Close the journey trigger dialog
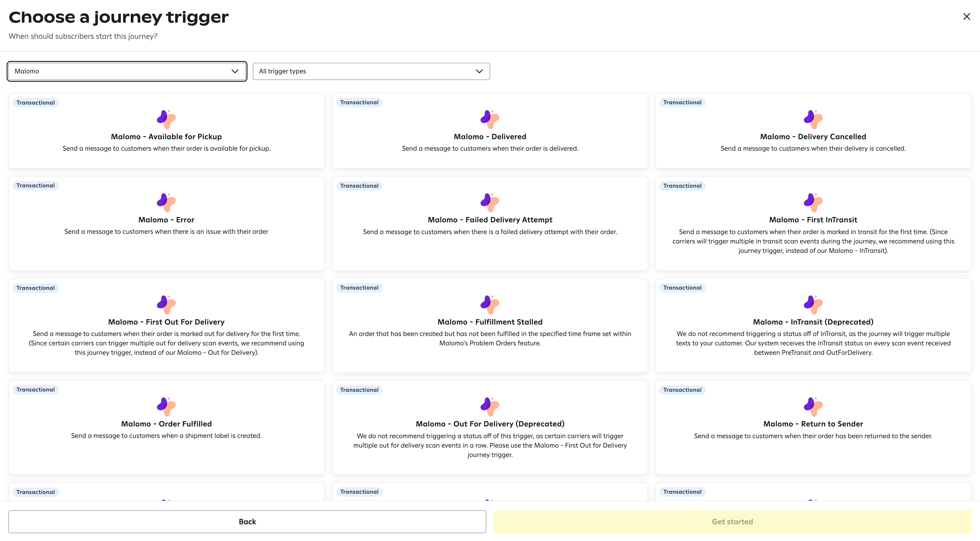 pos(966,16)
